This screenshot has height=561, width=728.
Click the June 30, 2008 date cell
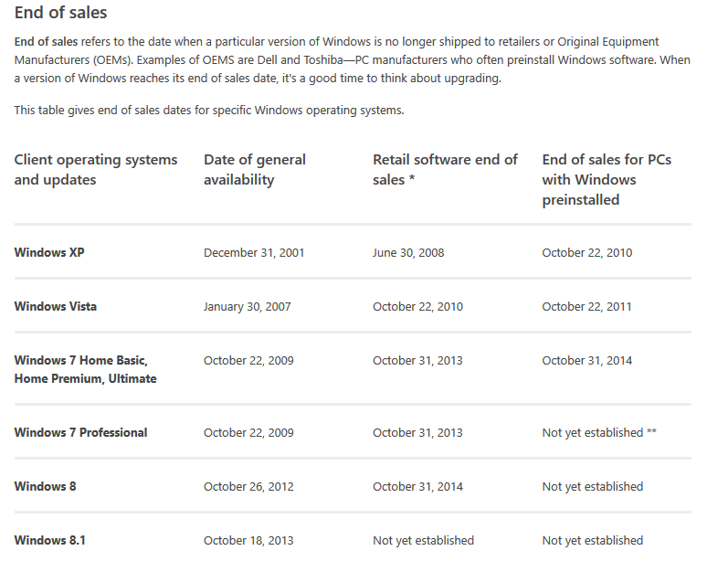(408, 253)
